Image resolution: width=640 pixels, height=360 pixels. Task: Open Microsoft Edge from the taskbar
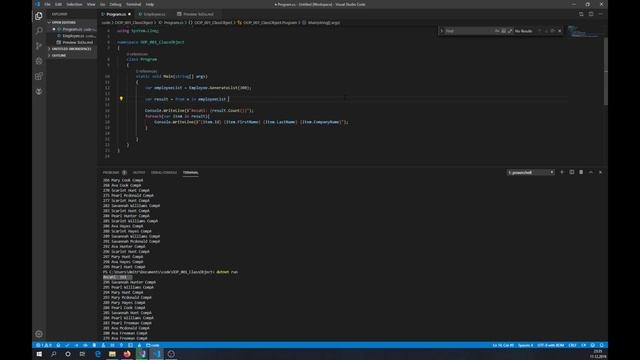coord(98,354)
